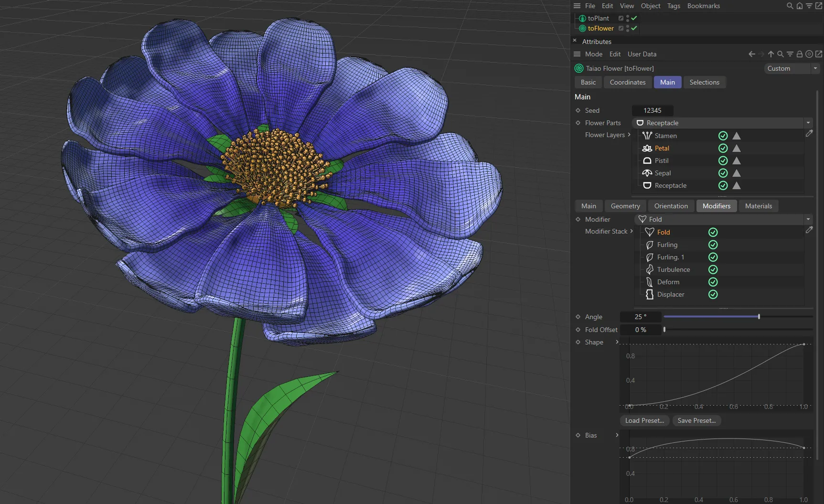The width and height of the screenshot is (824, 504).
Task: Toggle the green enable checkmark for toPlant
Action: (x=634, y=18)
